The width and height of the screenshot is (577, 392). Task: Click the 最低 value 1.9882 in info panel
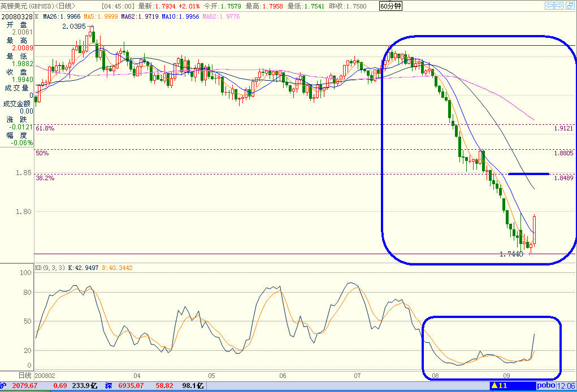click(23, 64)
